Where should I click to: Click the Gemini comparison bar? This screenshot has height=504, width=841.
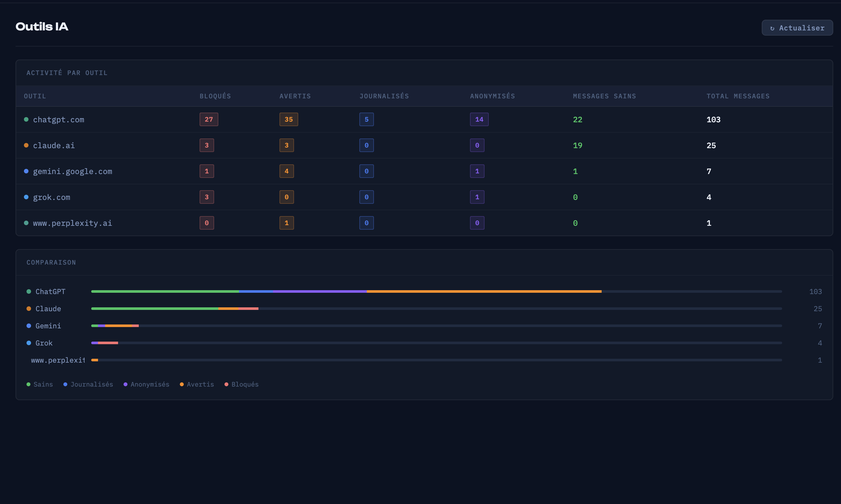point(436,326)
